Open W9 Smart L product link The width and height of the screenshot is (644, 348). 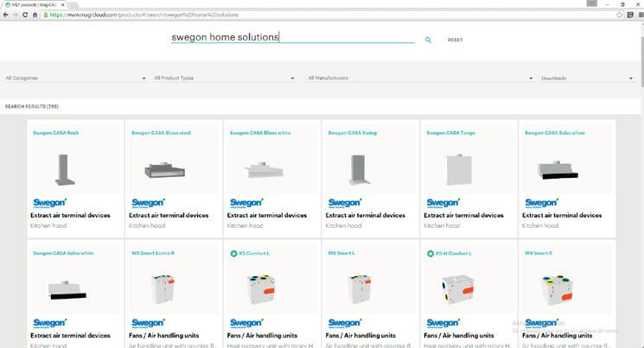click(341, 253)
